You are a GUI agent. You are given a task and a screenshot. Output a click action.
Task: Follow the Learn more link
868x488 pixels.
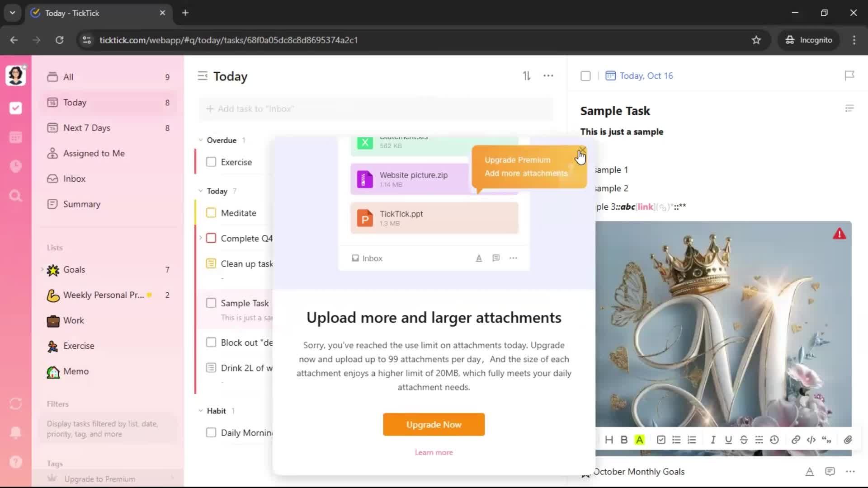tap(434, 452)
